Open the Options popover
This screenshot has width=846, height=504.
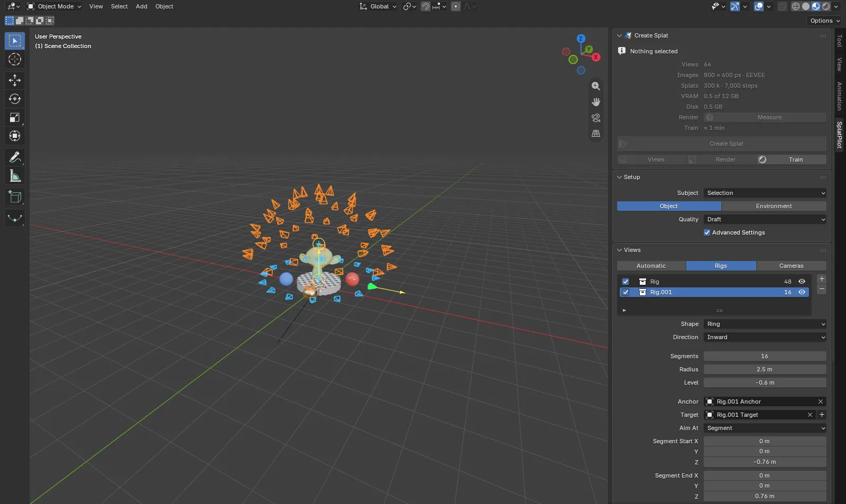coord(824,21)
